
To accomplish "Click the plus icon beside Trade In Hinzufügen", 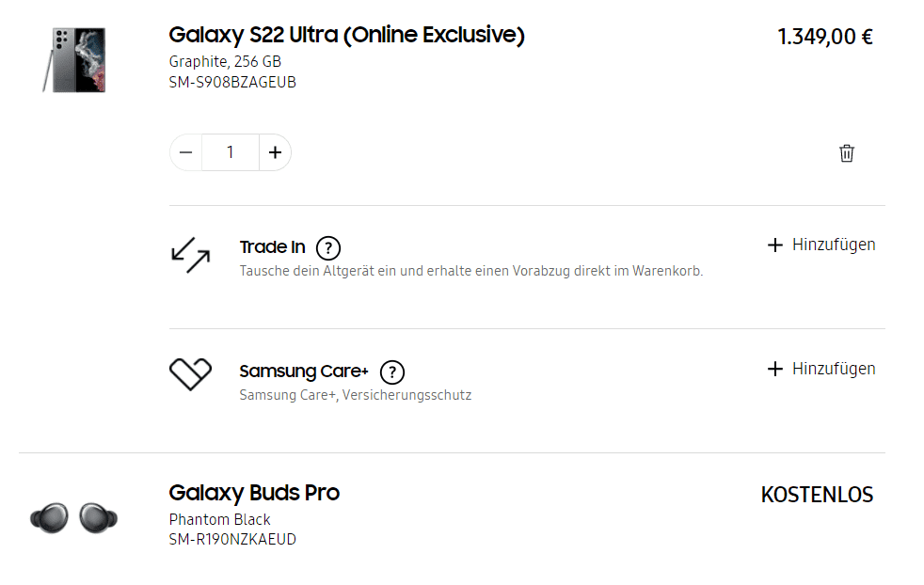I will pos(775,245).
